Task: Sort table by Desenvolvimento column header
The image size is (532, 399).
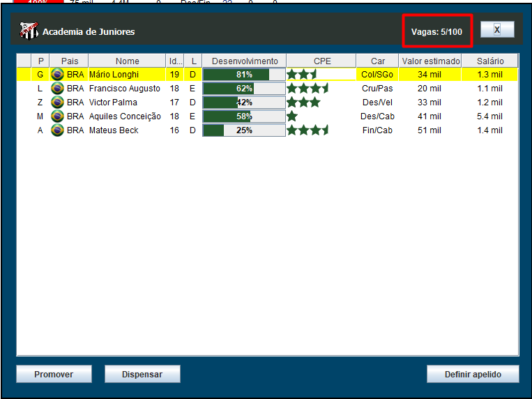Action: click(244, 61)
